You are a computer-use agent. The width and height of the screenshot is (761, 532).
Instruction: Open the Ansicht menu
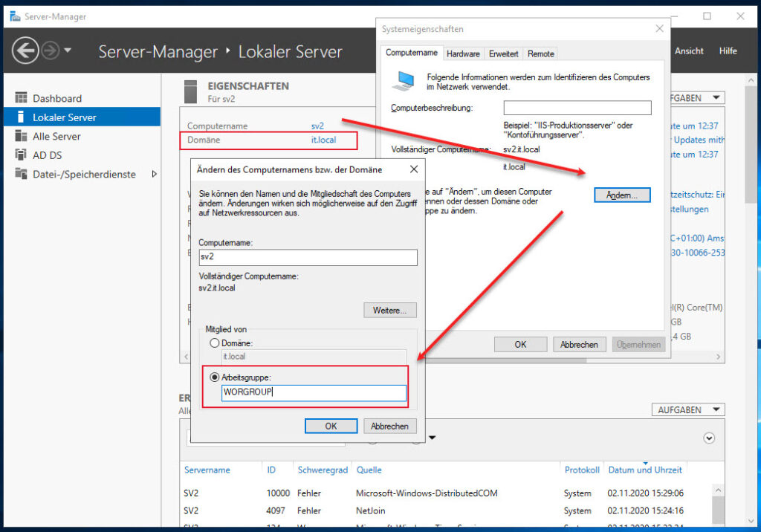point(689,51)
